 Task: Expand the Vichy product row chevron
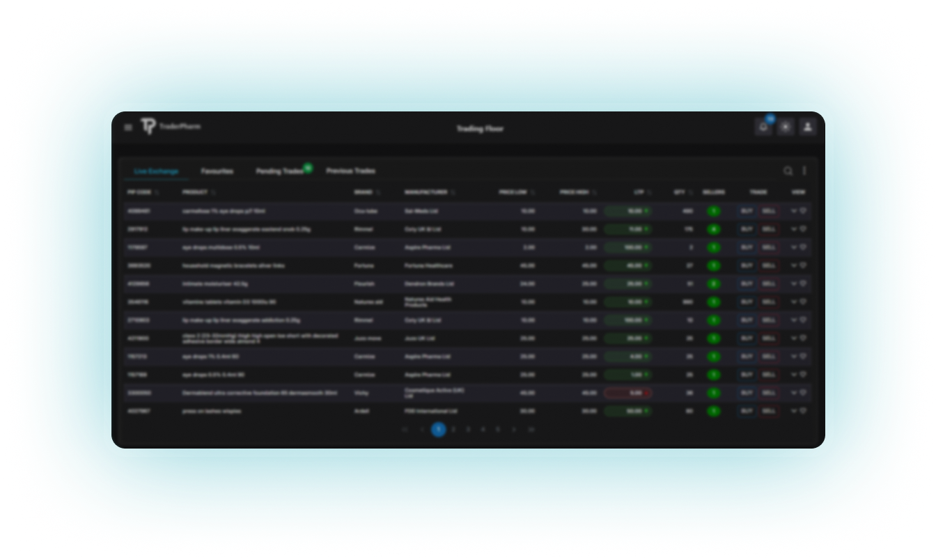[x=793, y=393]
